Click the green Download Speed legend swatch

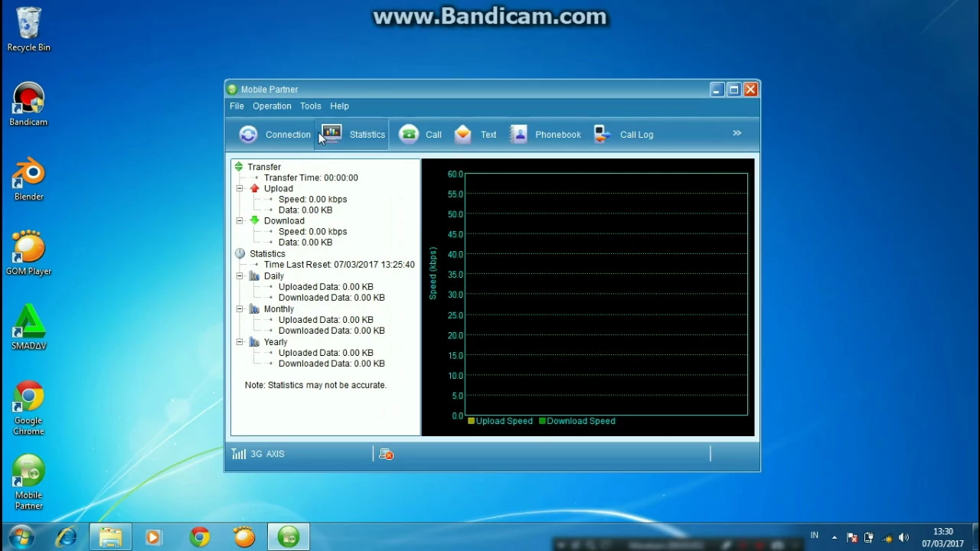[542, 421]
